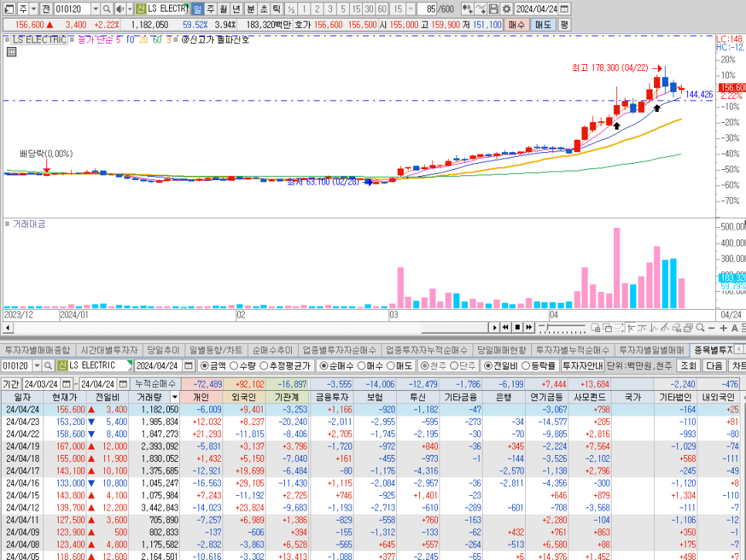Click the chart fast-forward button
The width and height of the screenshot is (746, 560).
pyautogui.click(x=528, y=328)
